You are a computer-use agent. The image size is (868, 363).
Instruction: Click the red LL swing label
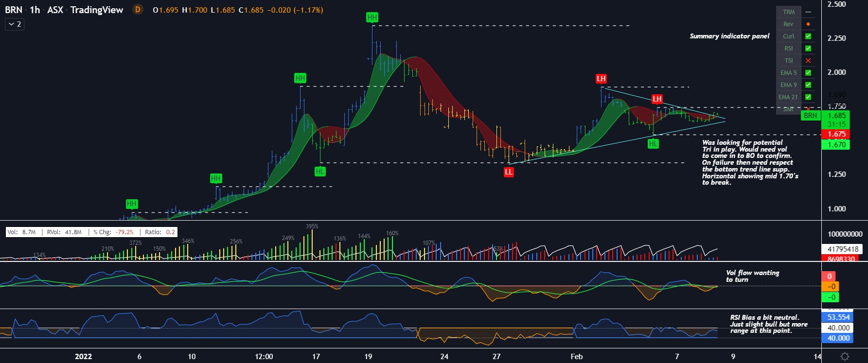[508, 172]
